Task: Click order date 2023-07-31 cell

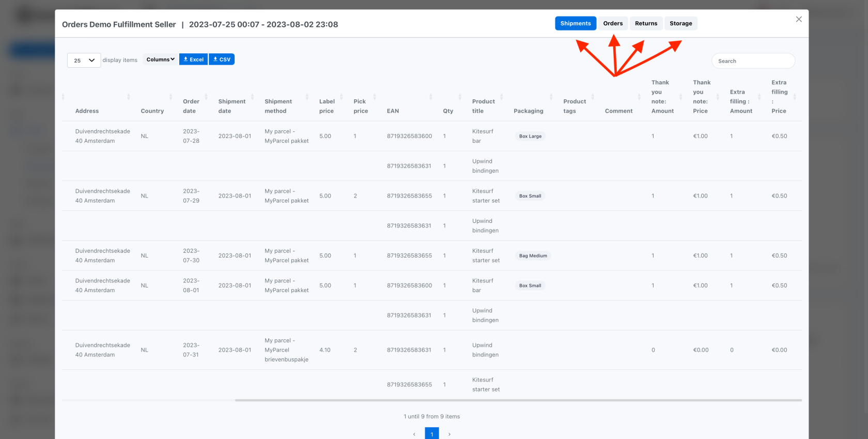Action: tap(191, 350)
